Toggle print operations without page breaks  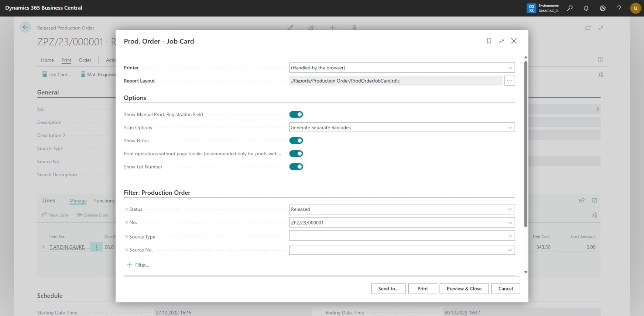(296, 153)
